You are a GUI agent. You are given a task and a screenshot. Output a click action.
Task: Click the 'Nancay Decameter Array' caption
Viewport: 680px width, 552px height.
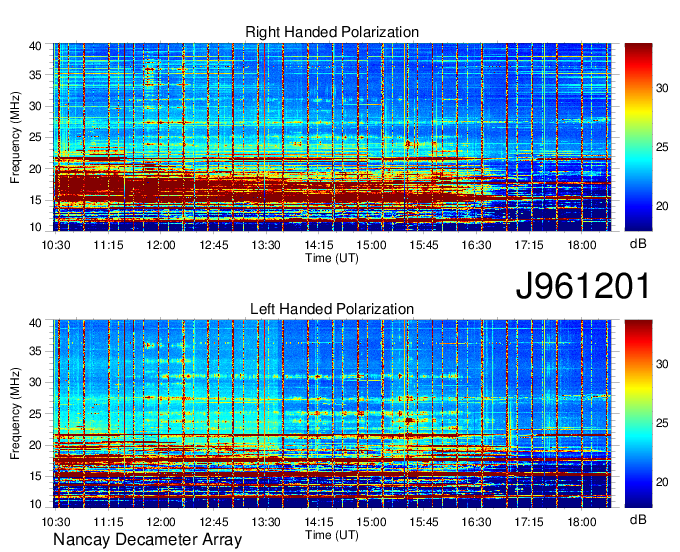147,540
